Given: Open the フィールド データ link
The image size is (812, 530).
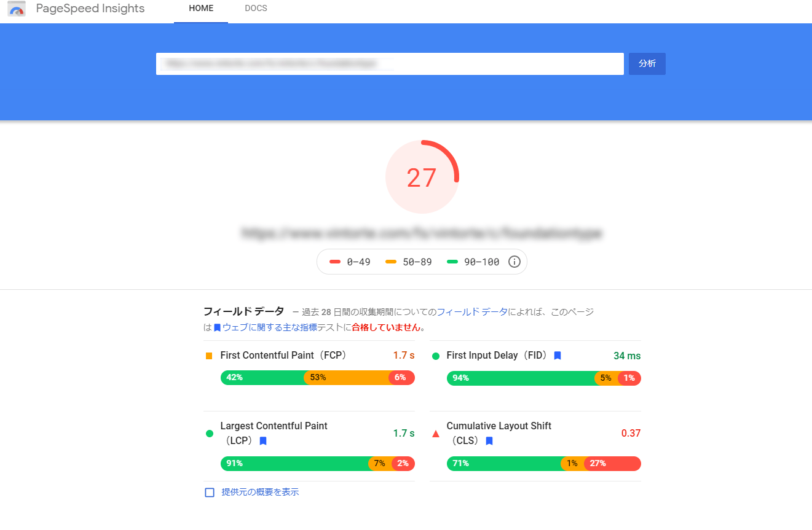Looking at the screenshot, I should tap(472, 312).
